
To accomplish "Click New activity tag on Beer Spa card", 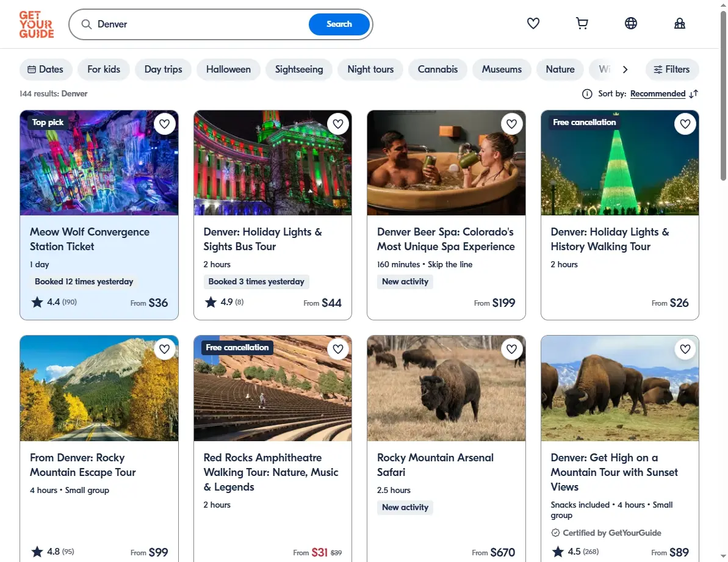I will point(405,282).
